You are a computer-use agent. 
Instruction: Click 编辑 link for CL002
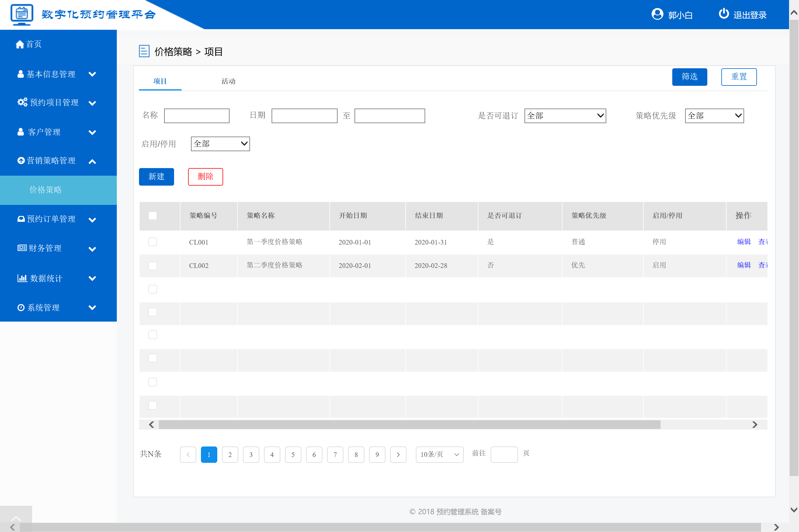744,265
